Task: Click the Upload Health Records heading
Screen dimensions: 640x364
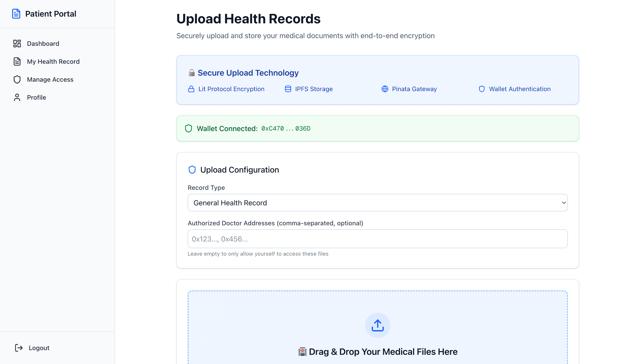Action: tap(248, 19)
